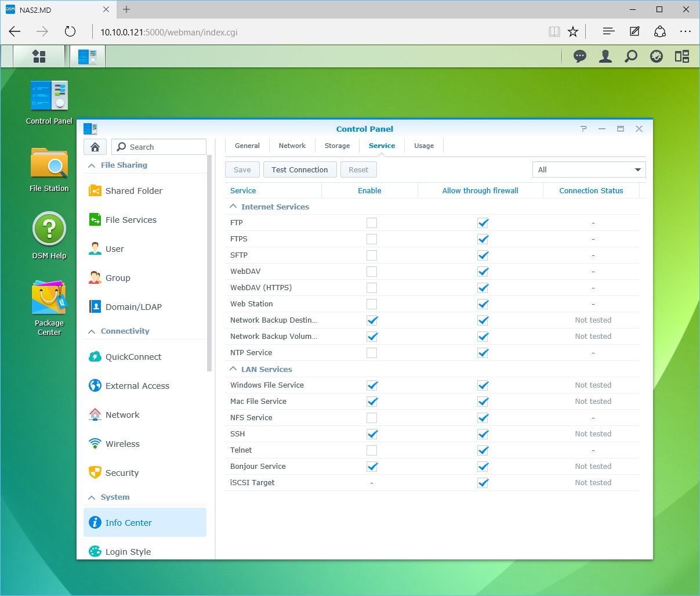700x596 pixels.
Task: Enable WebDAV (HTTPS) service checkbox
Action: click(x=372, y=288)
